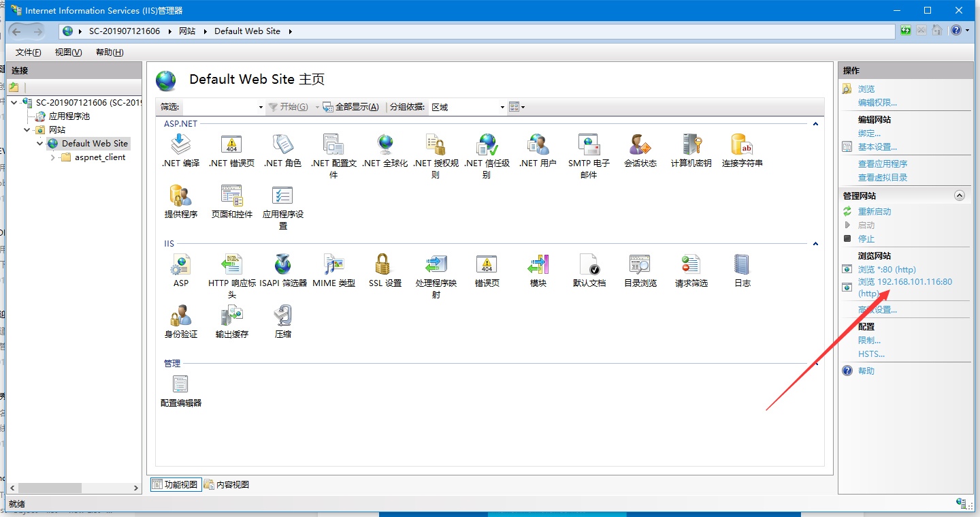Collapse the IIS feature group

[x=815, y=243]
